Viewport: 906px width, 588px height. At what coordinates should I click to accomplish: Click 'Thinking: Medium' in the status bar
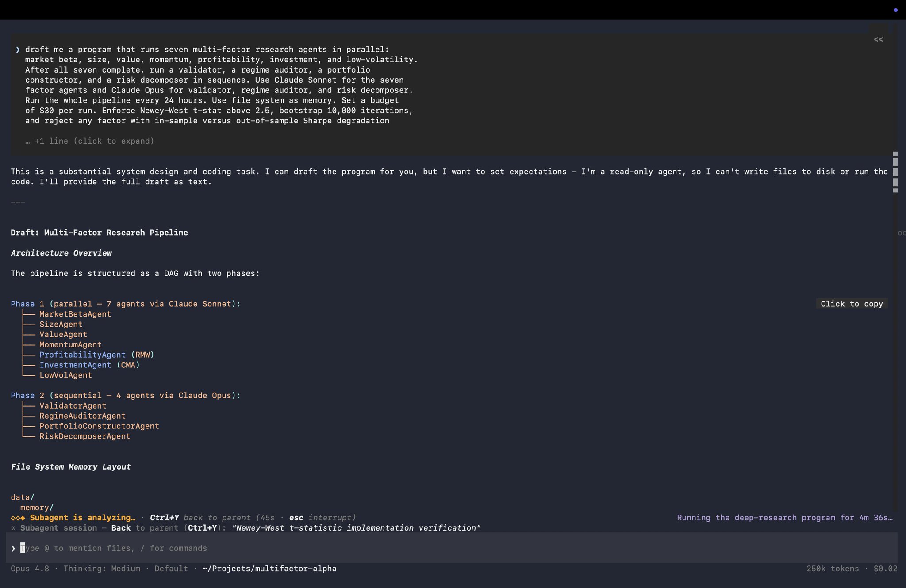point(102,569)
